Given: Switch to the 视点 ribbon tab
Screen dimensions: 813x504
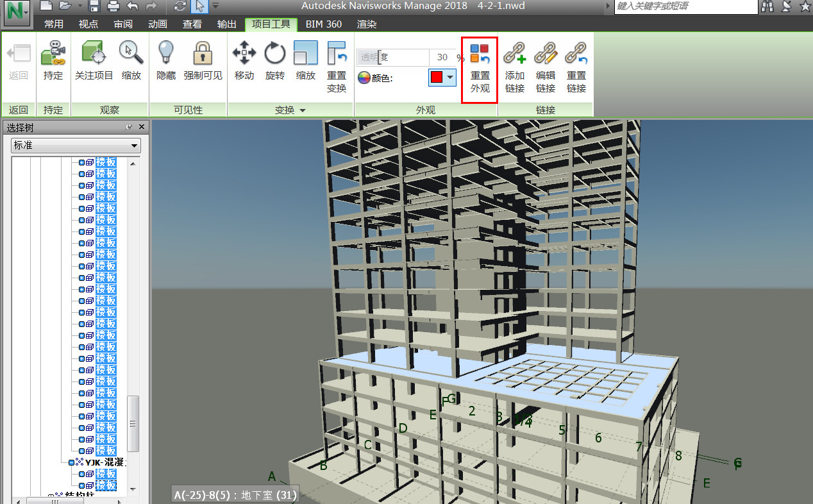Looking at the screenshot, I should tap(88, 24).
